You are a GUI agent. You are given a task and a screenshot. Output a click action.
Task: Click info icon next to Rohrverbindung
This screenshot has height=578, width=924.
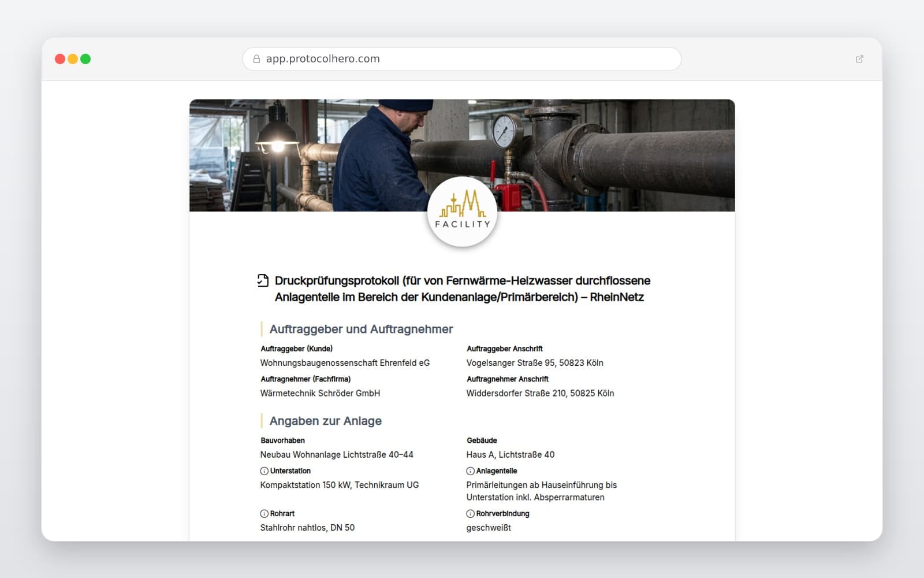click(470, 514)
